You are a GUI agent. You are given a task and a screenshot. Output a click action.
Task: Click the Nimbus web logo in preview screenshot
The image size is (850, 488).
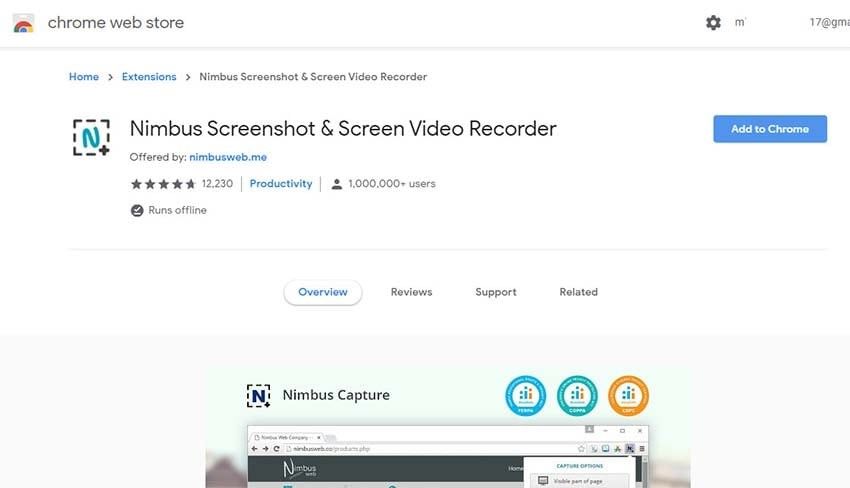tap(300, 468)
